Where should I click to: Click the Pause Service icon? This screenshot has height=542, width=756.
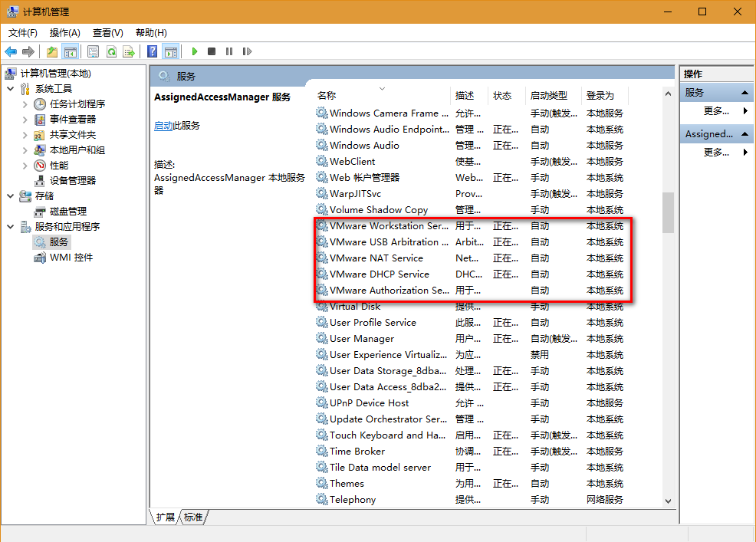pyautogui.click(x=229, y=51)
